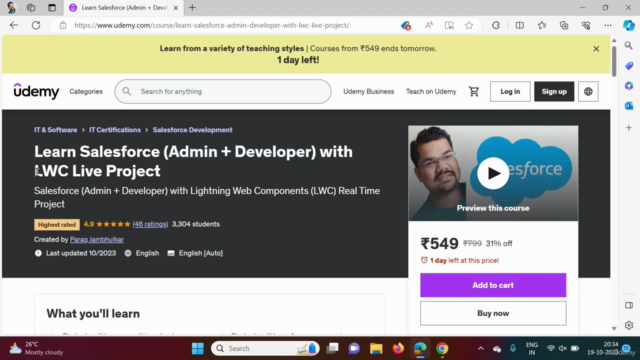Open the Edge profile picture
640x360 pixels.
(x=11, y=7)
